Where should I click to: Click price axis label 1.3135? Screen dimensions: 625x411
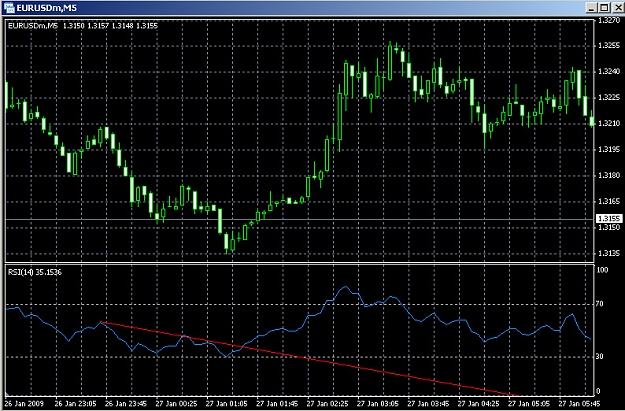609,253
